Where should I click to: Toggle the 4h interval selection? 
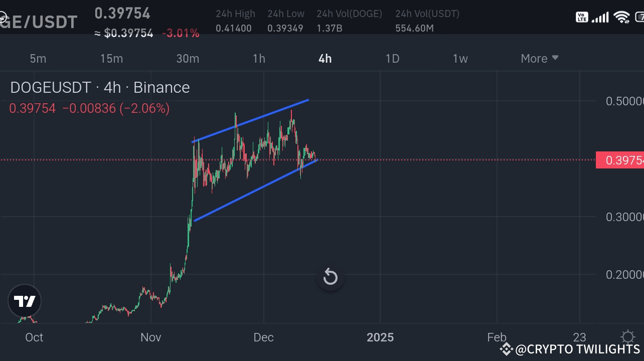pyautogui.click(x=325, y=58)
